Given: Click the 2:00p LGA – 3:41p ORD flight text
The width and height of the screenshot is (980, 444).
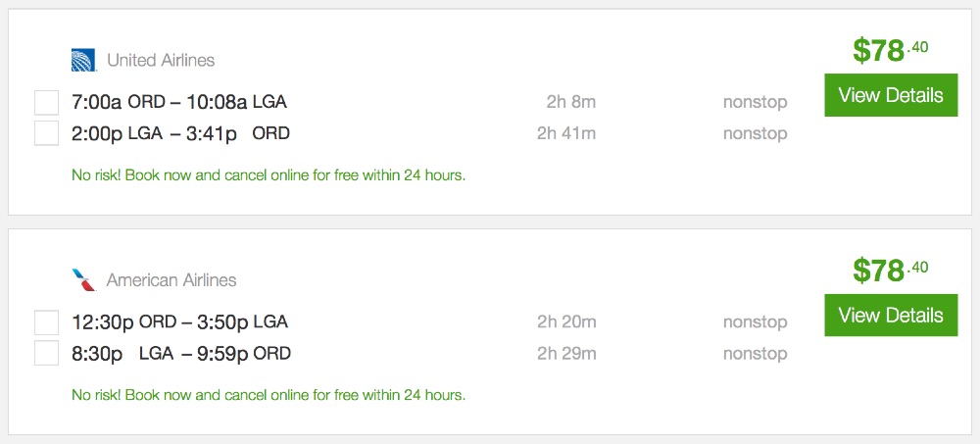Looking at the screenshot, I should click(x=180, y=133).
